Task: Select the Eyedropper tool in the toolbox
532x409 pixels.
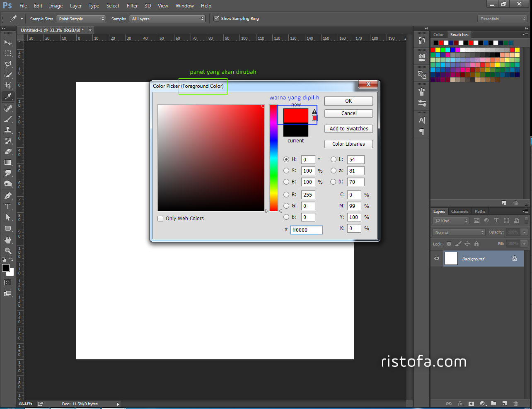Action: [8, 96]
